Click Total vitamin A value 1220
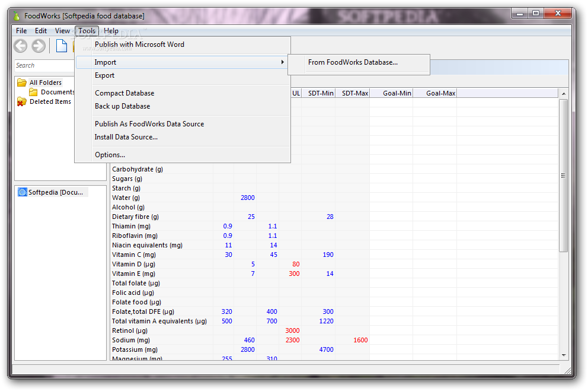The height and width of the screenshot is (391, 588). 326,321
